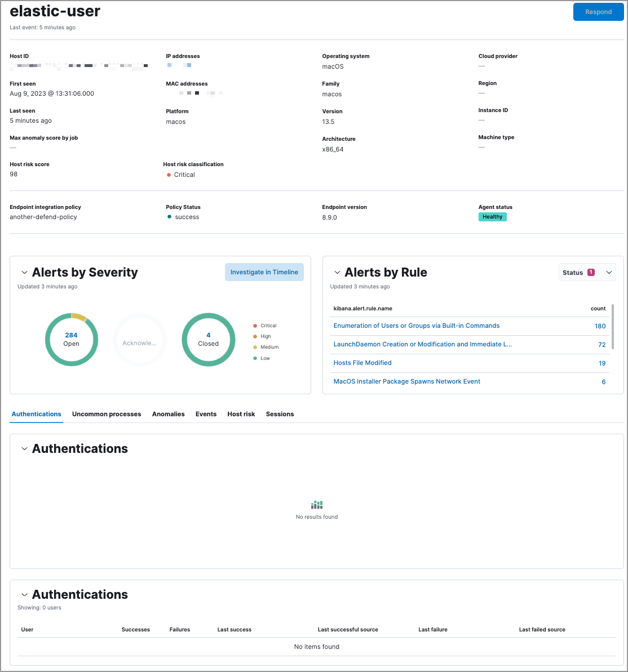Select the Closed alerts donut chart

[x=208, y=340]
